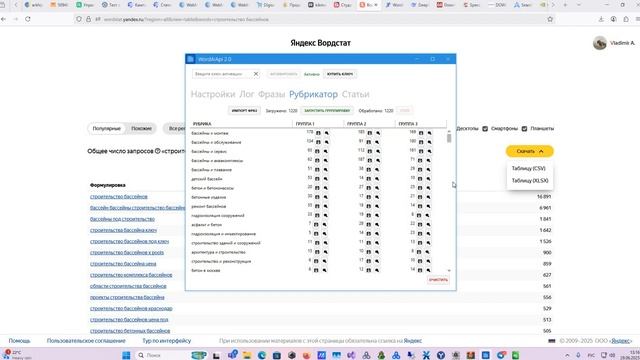
Task: Select Популярные tab on Wordstat page
Action: [x=107, y=129]
